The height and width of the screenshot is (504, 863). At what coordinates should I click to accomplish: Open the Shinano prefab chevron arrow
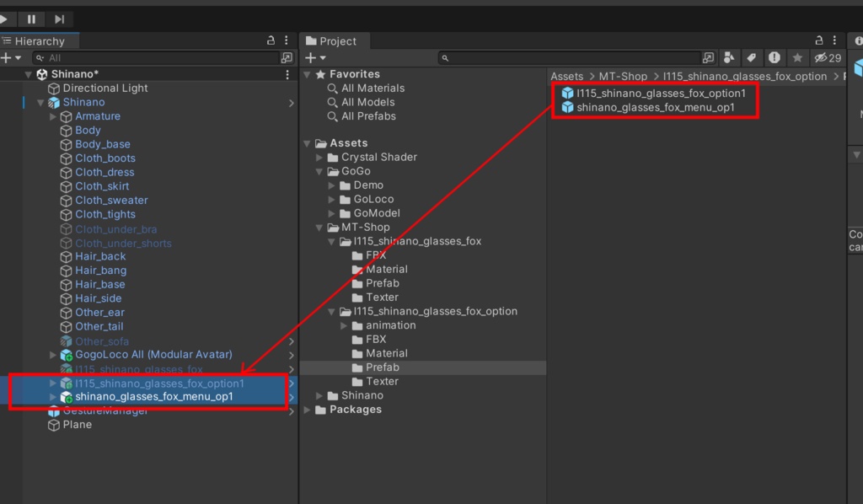pyautogui.click(x=291, y=103)
